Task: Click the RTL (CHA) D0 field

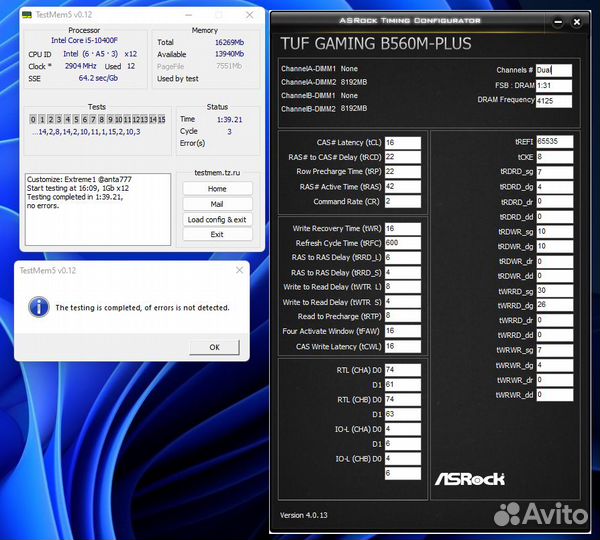Action: click(x=403, y=370)
